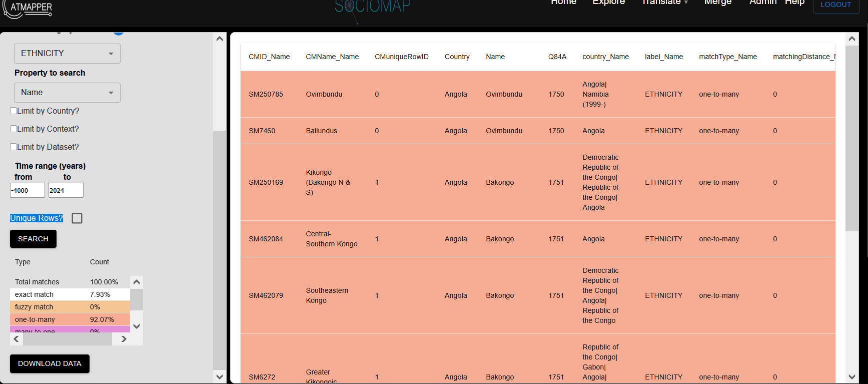Image resolution: width=868 pixels, height=384 pixels.
Task: Go to the Explore page
Action: 608,3
